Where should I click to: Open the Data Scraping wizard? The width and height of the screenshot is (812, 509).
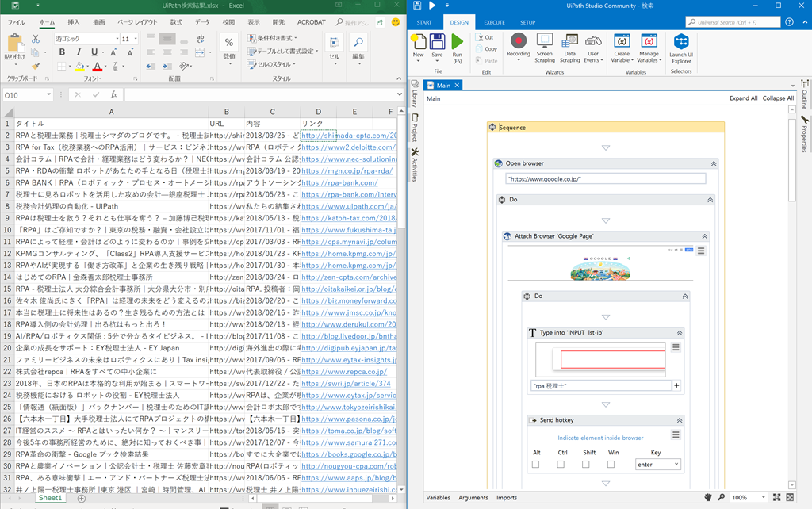click(x=569, y=40)
